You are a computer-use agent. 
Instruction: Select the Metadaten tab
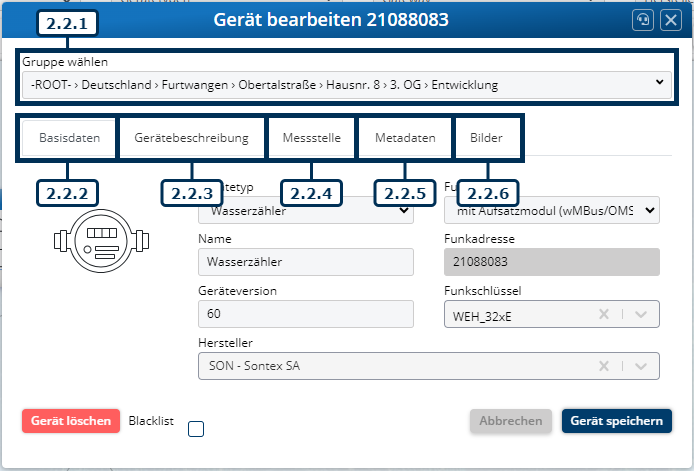[x=405, y=139]
